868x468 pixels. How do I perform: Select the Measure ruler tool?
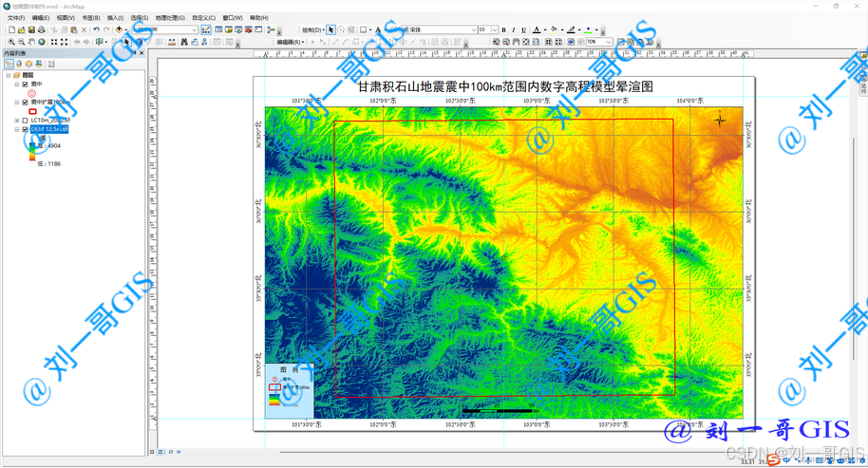point(172,42)
